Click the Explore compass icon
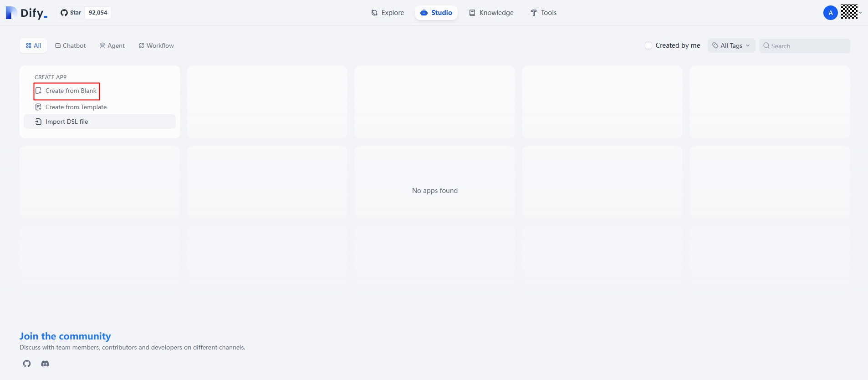 (374, 13)
